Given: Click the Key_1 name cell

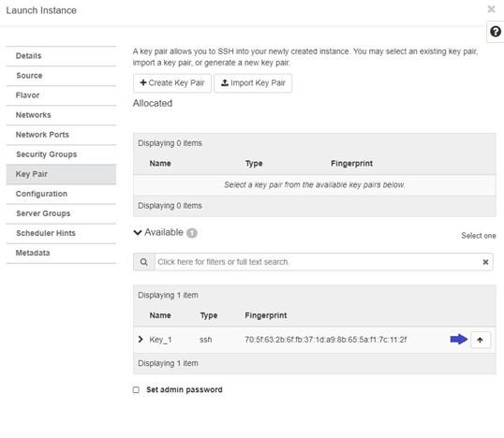Looking at the screenshot, I should [x=160, y=340].
